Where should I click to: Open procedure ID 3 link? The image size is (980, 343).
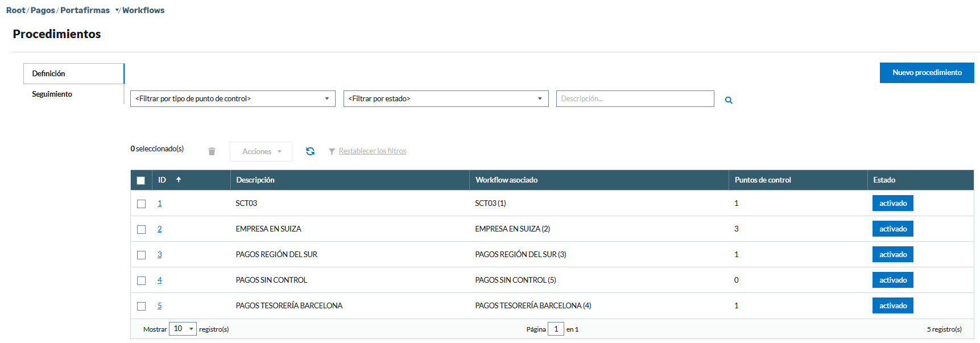click(159, 255)
